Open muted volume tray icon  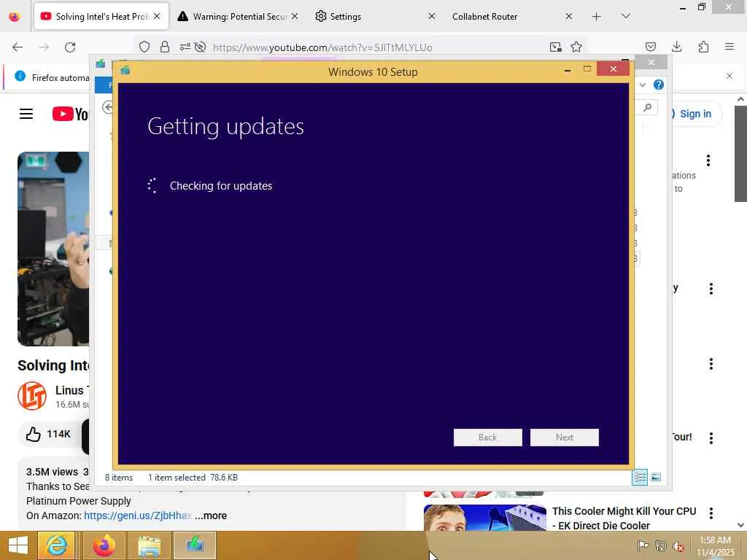678,546
